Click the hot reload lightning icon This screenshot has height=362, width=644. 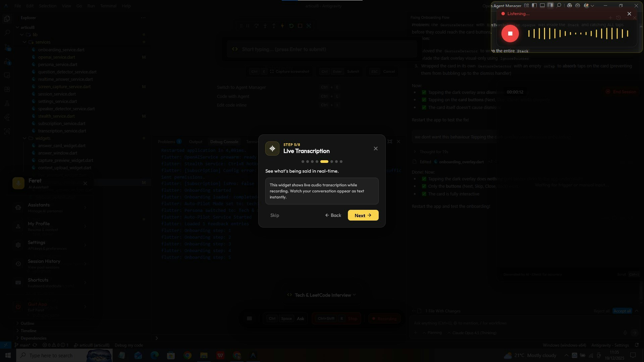coord(282,26)
